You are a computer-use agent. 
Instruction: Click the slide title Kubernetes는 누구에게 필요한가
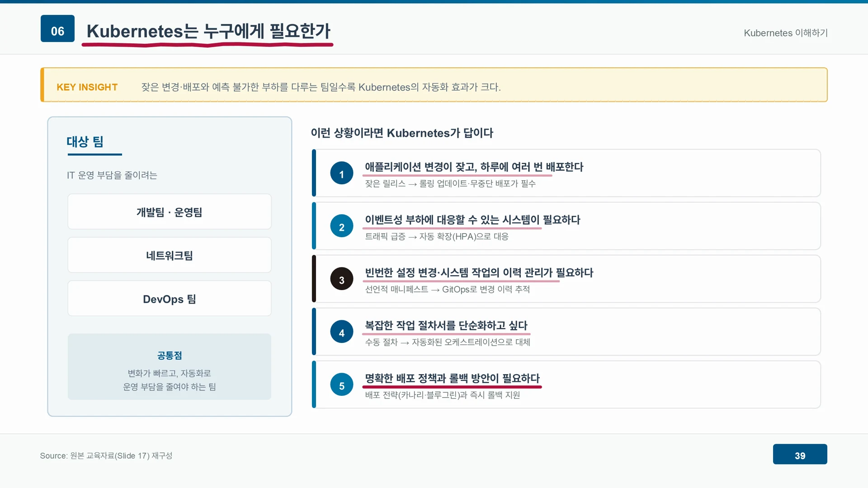[x=208, y=31]
